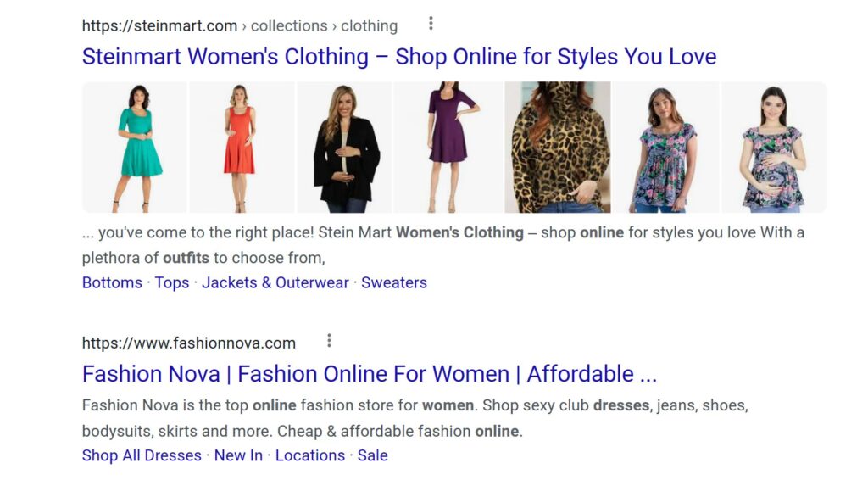Open the leopard print top thumbnail
This screenshot has height=480, width=868.
click(x=558, y=147)
